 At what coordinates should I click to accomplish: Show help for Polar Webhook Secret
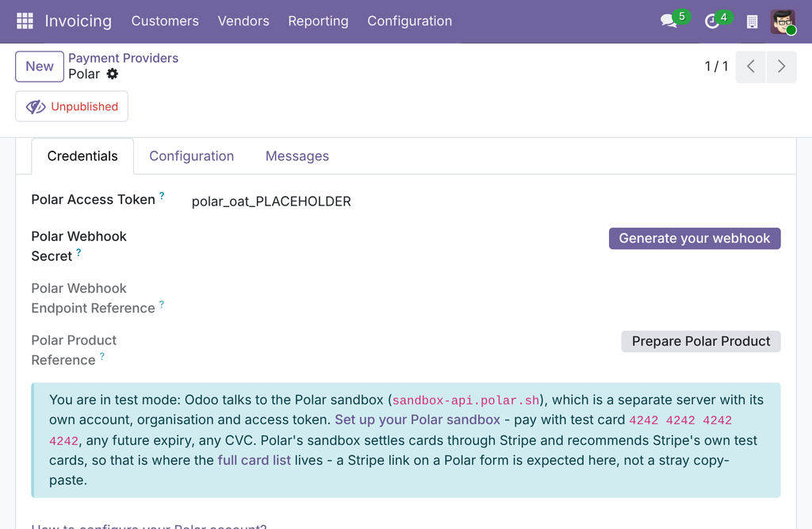point(79,252)
